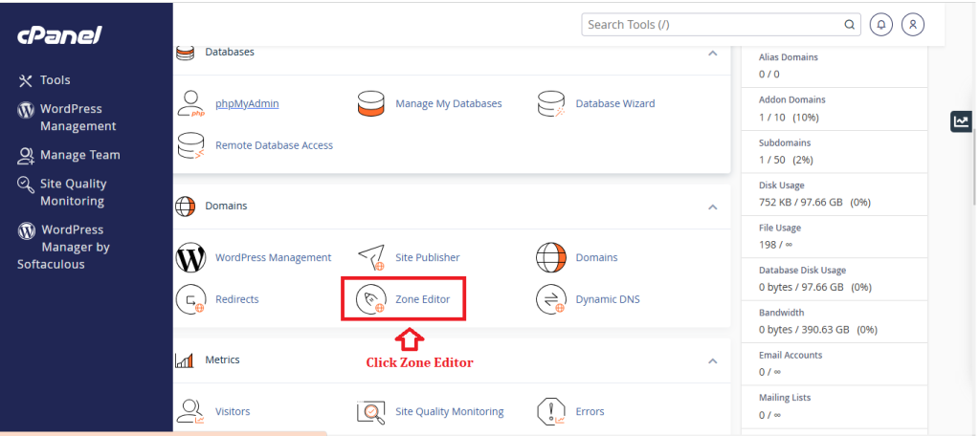Open the phpMyAdmin link
The height and width of the screenshot is (436, 980).
247,103
